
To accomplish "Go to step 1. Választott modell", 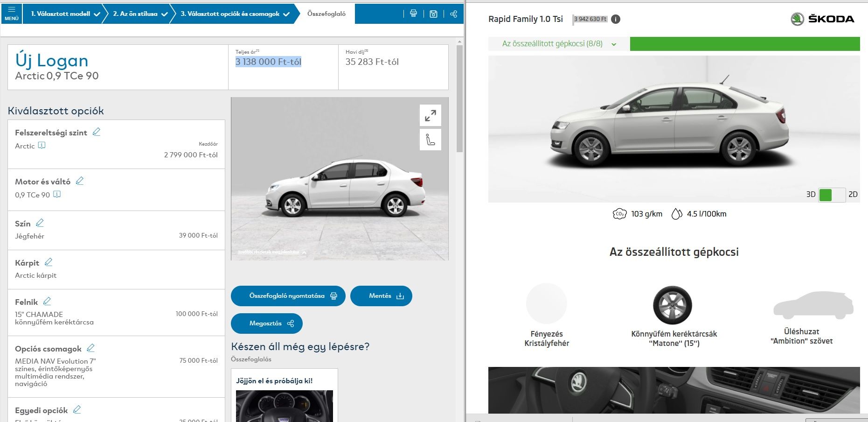I will [65, 14].
